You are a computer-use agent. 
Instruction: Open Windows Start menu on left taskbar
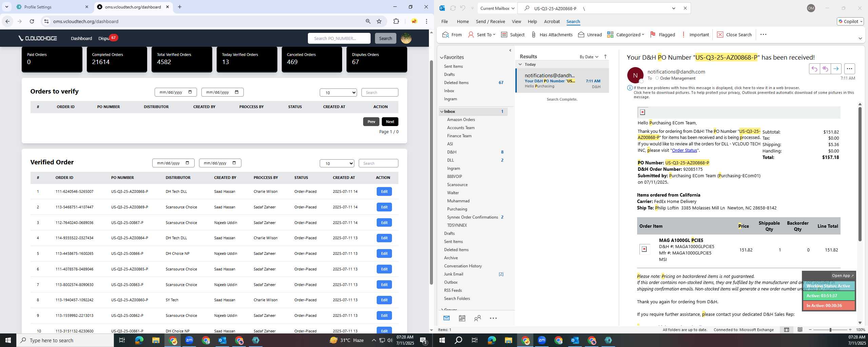click(x=8, y=340)
